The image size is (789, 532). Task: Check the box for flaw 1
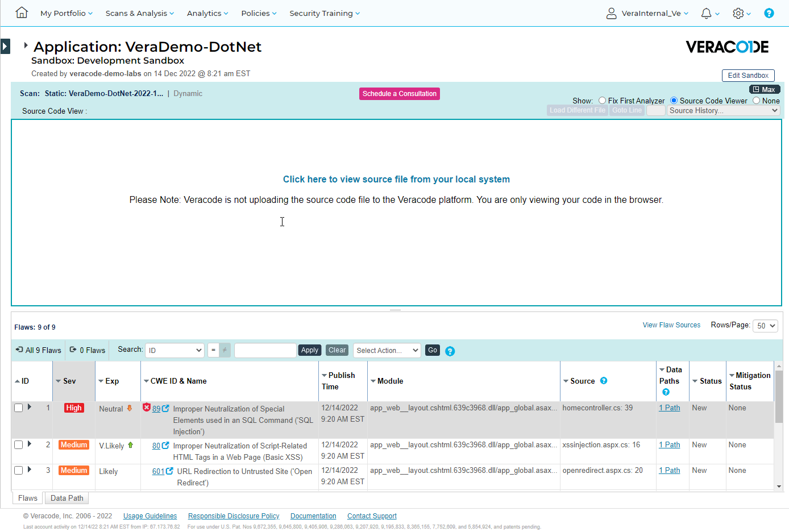(x=19, y=408)
